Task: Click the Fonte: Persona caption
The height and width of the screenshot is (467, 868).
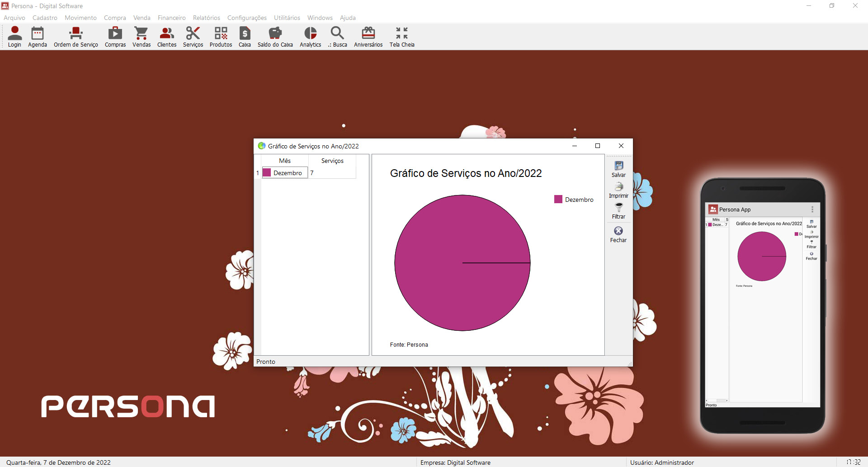Action: click(x=409, y=345)
